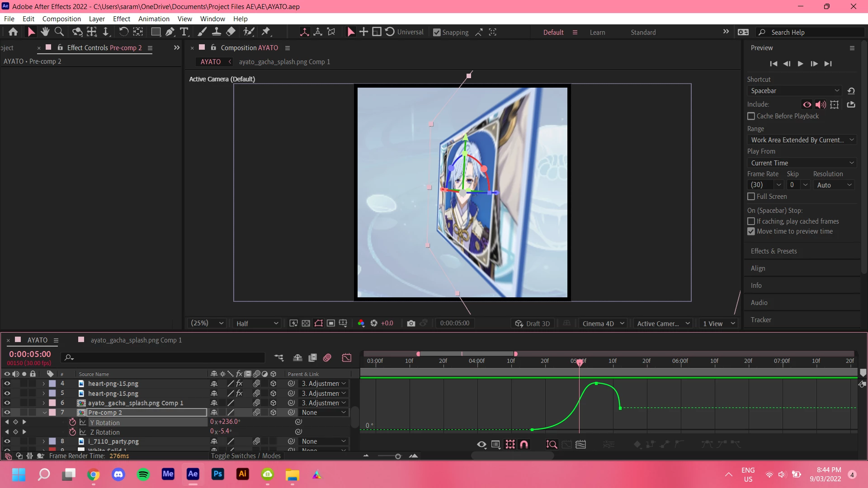Image resolution: width=868 pixels, height=488 pixels.
Task: Select the Pen tool
Action: coord(170,32)
